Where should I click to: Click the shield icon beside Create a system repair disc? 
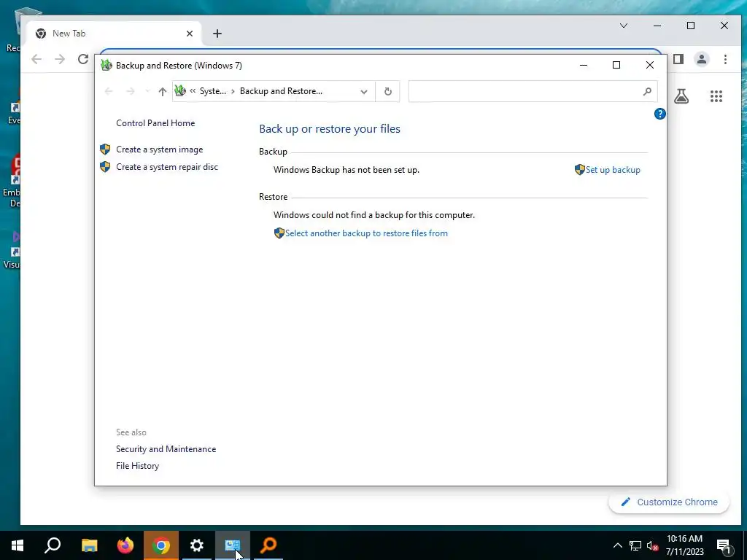(105, 167)
